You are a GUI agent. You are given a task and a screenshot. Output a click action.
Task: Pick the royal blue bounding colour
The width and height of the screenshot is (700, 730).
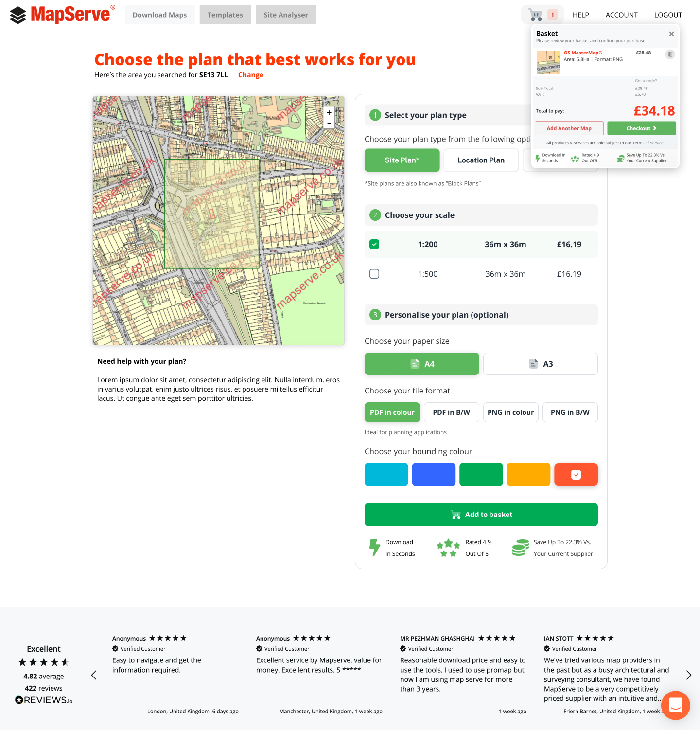434,475
